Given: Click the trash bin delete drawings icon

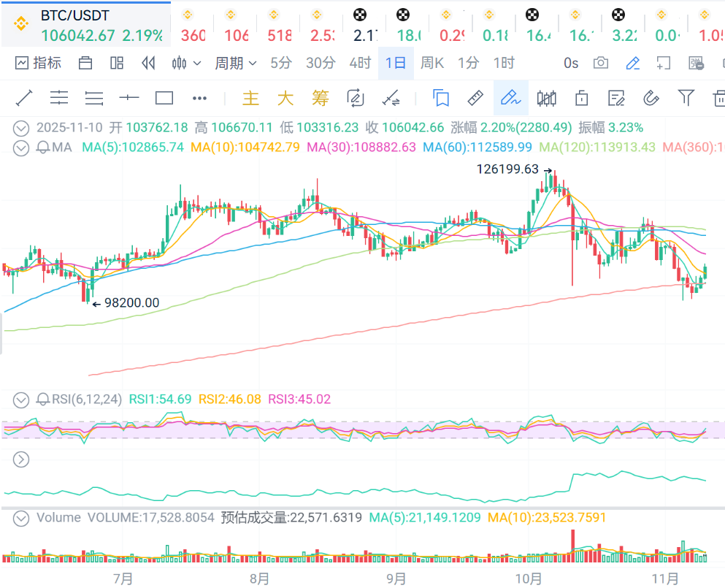Looking at the screenshot, I should (718, 98).
